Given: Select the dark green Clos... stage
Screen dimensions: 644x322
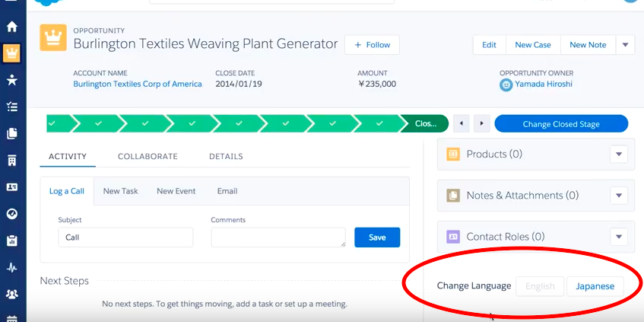Looking at the screenshot, I should [x=425, y=124].
